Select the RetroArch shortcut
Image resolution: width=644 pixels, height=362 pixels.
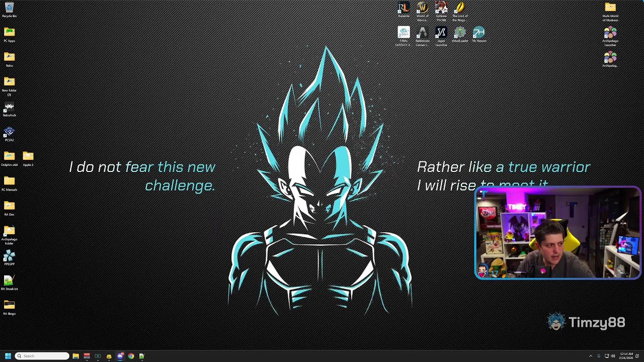tap(9, 109)
